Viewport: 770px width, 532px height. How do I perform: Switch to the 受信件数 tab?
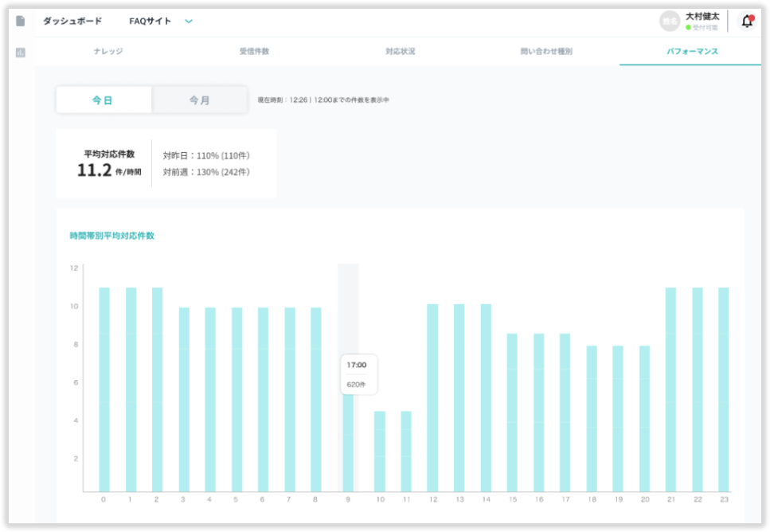click(x=254, y=52)
